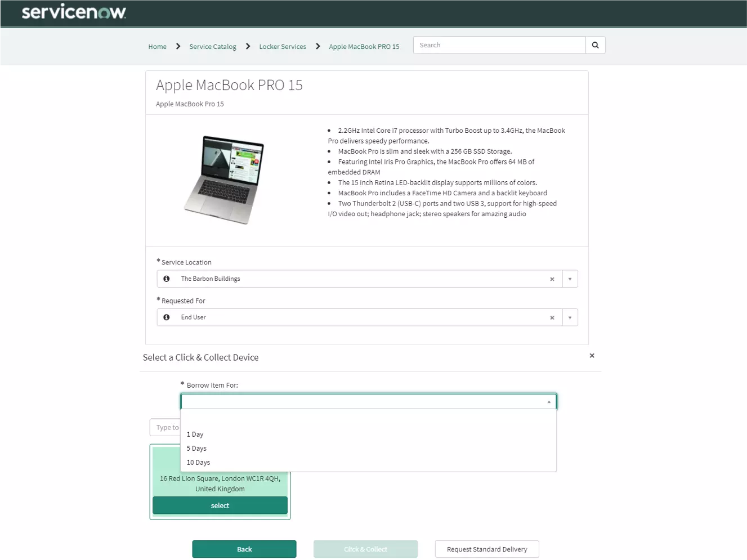The width and height of the screenshot is (747, 560).
Task: Select the blank option in borrow list
Action: [368, 419]
